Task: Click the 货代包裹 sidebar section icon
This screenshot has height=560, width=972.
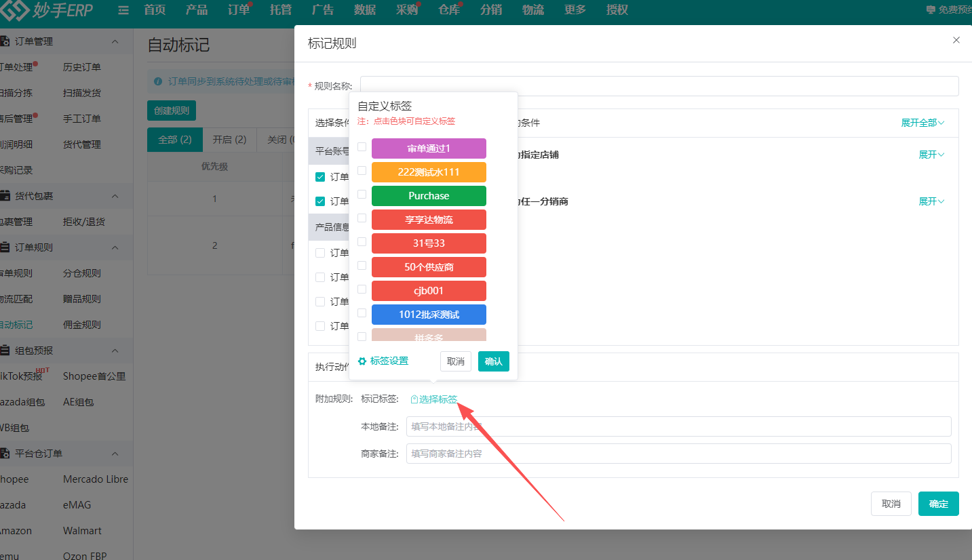Action: (x=5, y=196)
